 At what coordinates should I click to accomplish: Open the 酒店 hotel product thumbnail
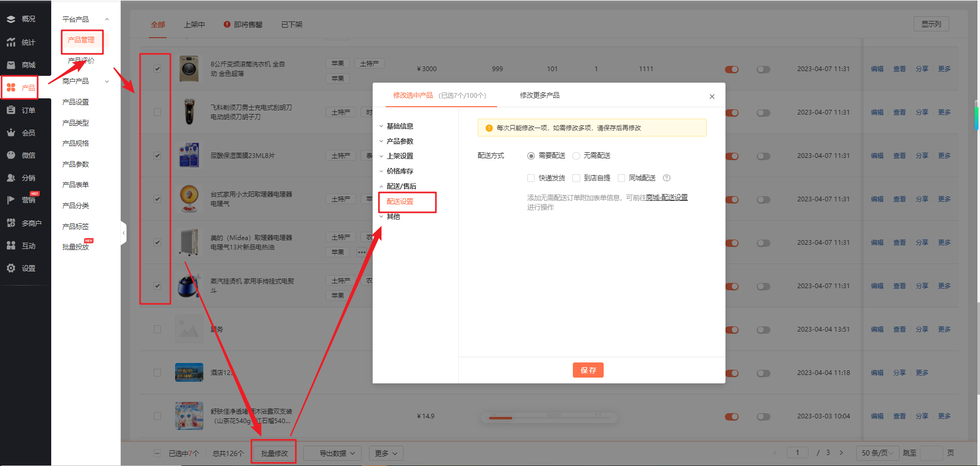189,372
